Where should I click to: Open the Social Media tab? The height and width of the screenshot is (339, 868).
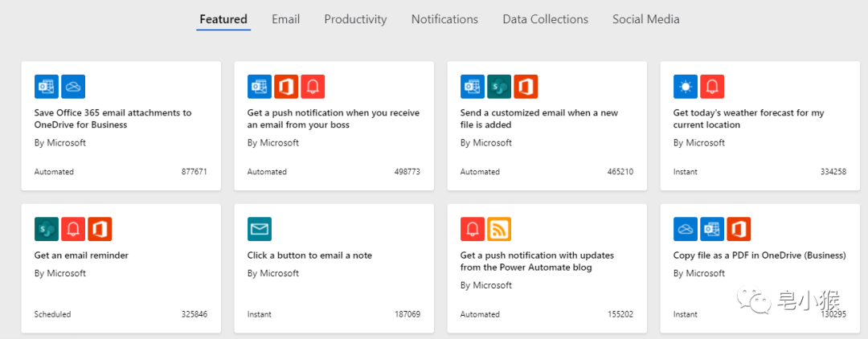[x=645, y=19]
